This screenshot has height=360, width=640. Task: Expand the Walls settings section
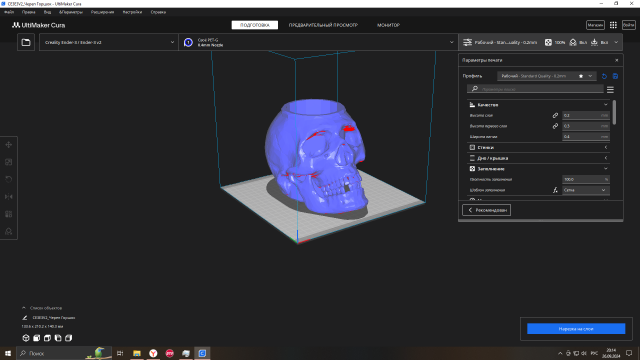pyautogui.click(x=538, y=147)
